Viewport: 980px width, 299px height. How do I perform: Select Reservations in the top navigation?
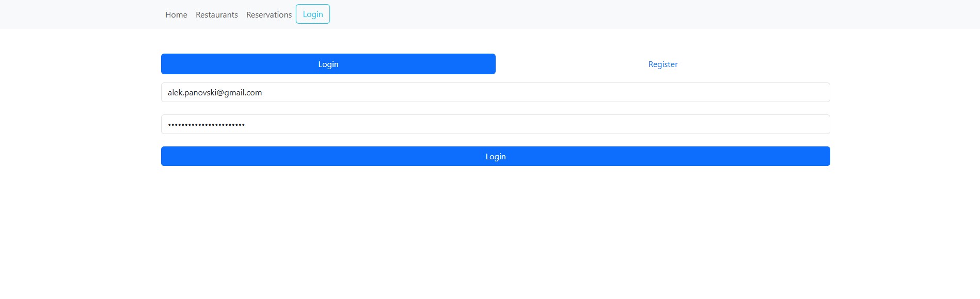pos(269,14)
